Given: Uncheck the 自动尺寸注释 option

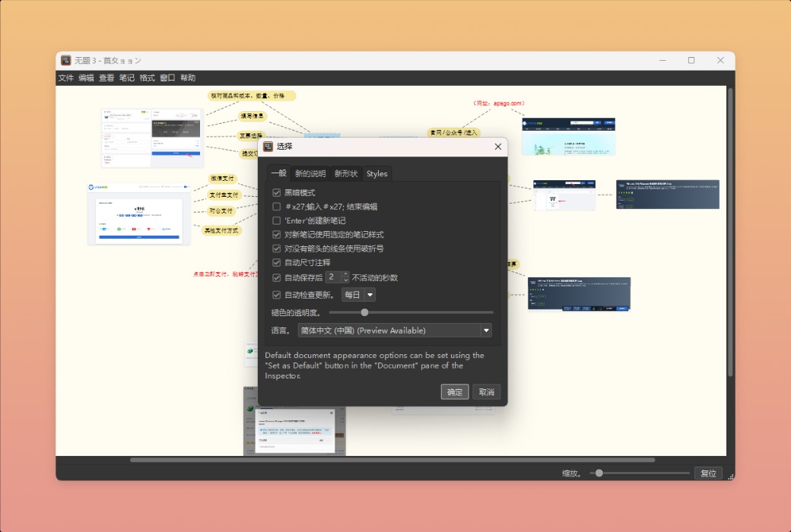Looking at the screenshot, I should pos(276,263).
